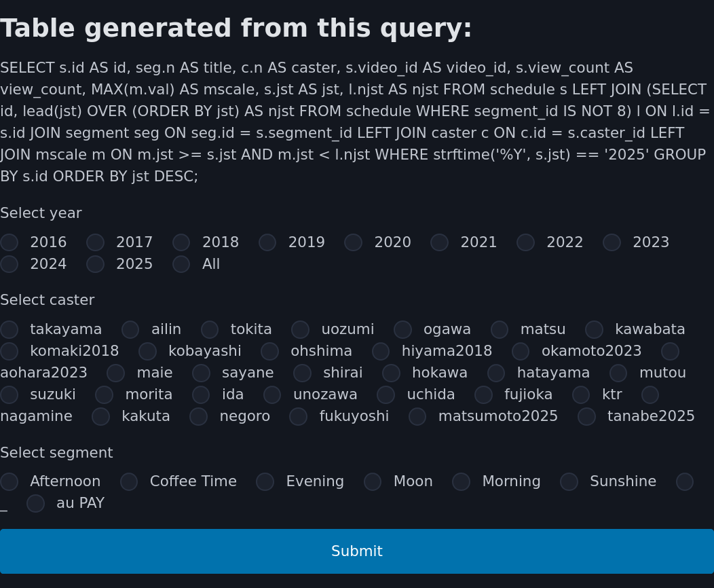Select year 2022
Viewport: 714px width, 588px height.
[x=525, y=242]
